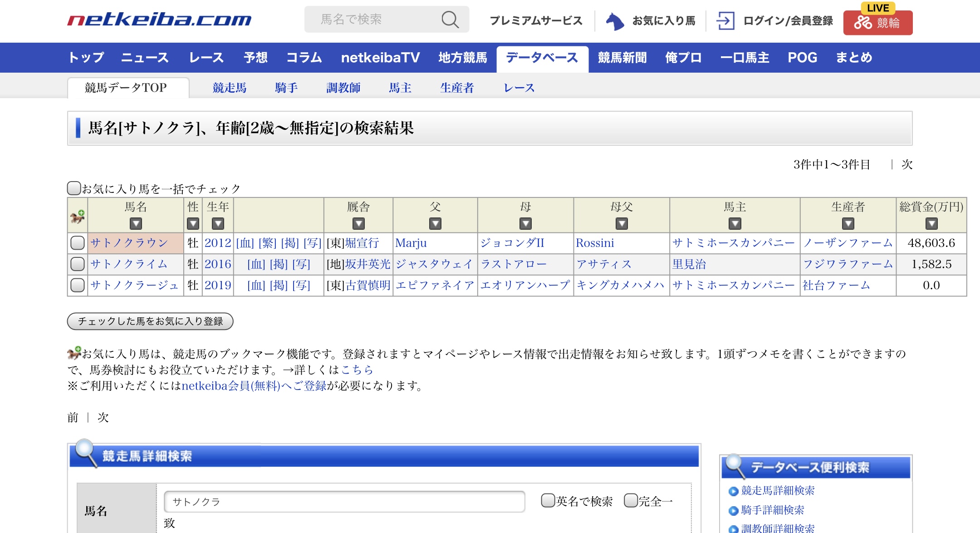Open ノーザンファーム breeder link
The height and width of the screenshot is (533, 980).
pos(848,243)
